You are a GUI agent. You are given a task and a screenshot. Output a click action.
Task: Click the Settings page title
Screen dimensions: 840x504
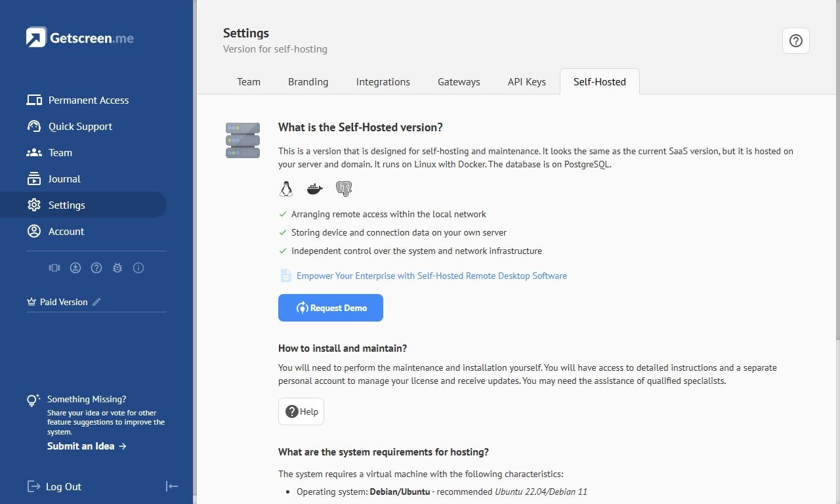[246, 33]
